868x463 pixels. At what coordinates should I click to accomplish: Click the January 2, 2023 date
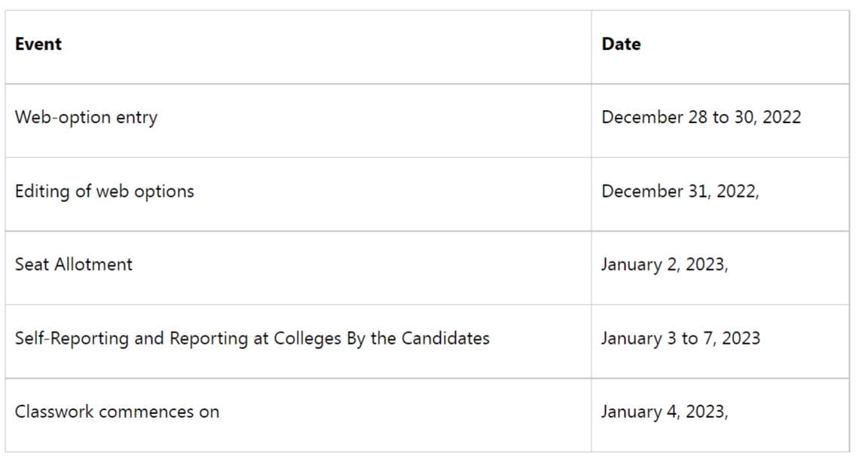(x=665, y=265)
